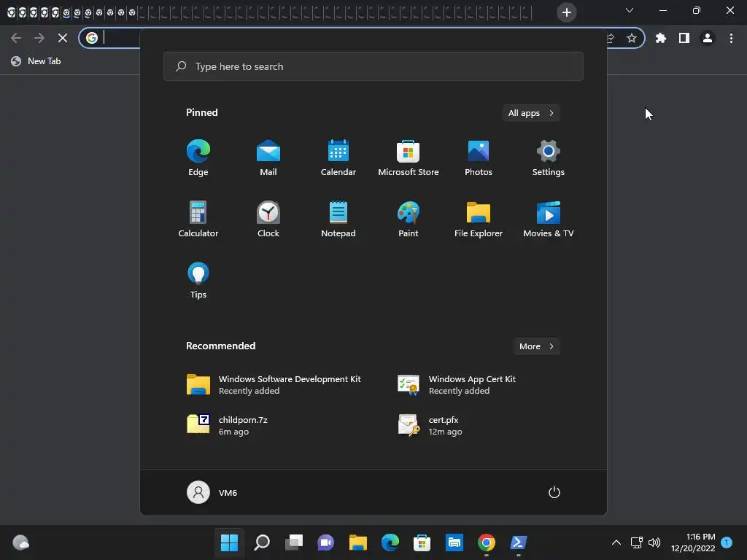Go forward in Chrome

[39, 38]
